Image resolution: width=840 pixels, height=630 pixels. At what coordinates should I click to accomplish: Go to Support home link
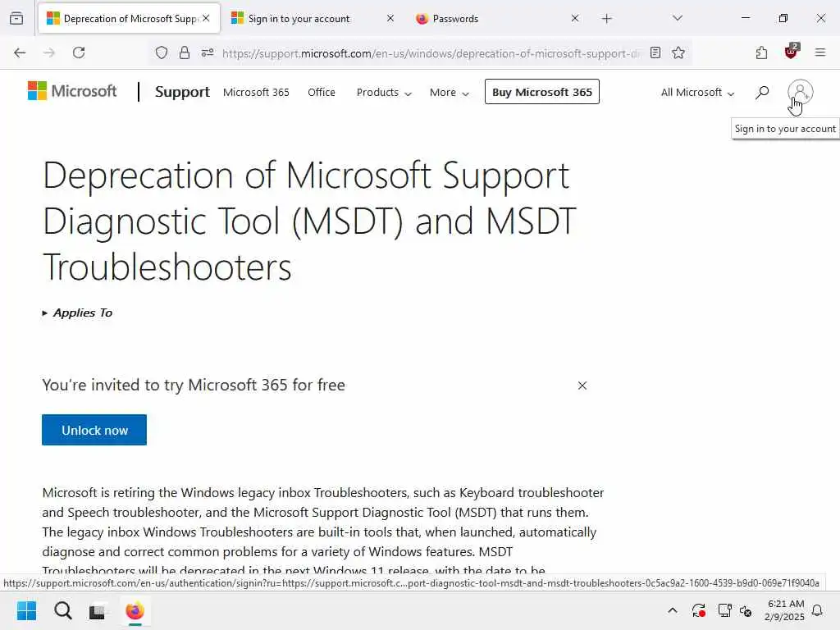182,92
